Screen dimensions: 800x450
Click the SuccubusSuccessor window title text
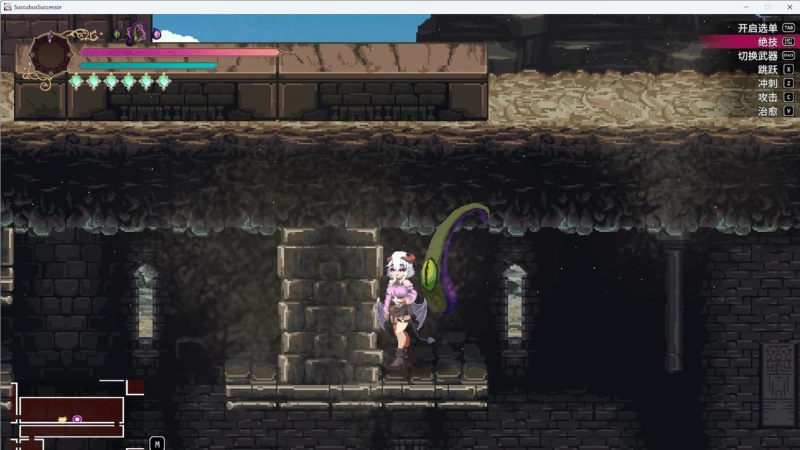[38, 7]
